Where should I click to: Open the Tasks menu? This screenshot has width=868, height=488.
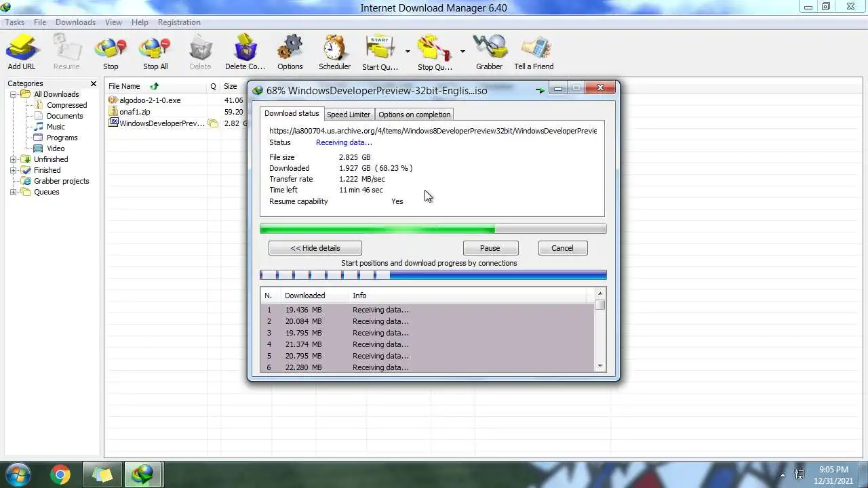14,22
